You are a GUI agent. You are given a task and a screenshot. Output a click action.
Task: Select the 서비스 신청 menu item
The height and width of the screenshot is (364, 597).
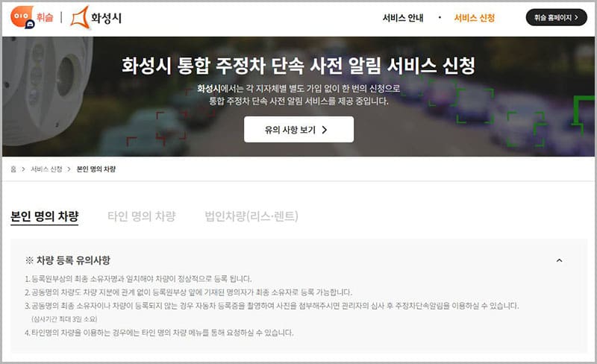[x=474, y=18]
